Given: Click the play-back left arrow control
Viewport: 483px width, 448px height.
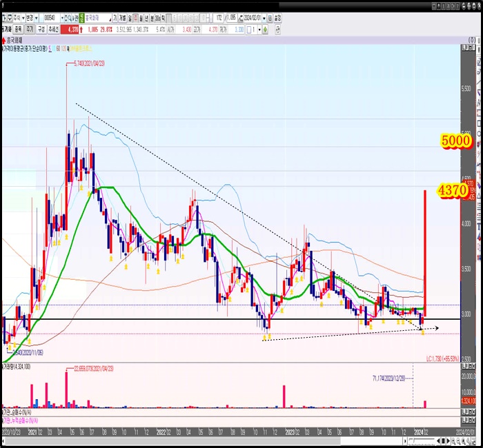Looking at the screenshot, I should coord(438,441).
